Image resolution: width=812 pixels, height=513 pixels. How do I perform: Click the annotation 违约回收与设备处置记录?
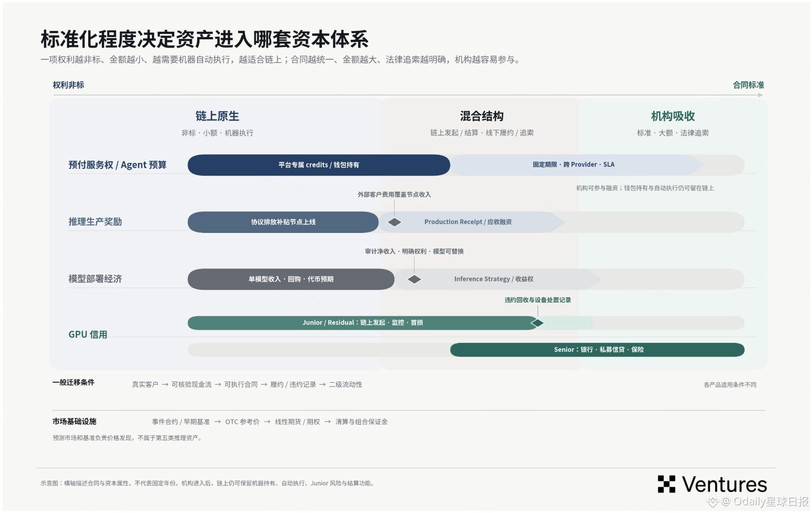click(x=538, y=300)
